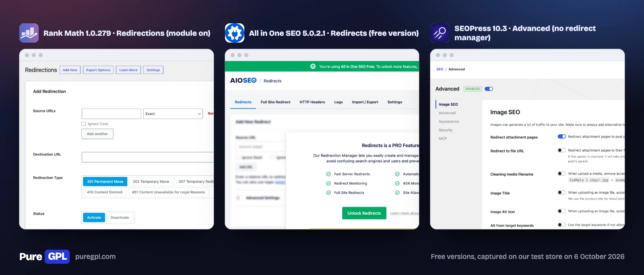Select 302 Temporary Move redirection type
644x275 pixels.
[151, 182]
